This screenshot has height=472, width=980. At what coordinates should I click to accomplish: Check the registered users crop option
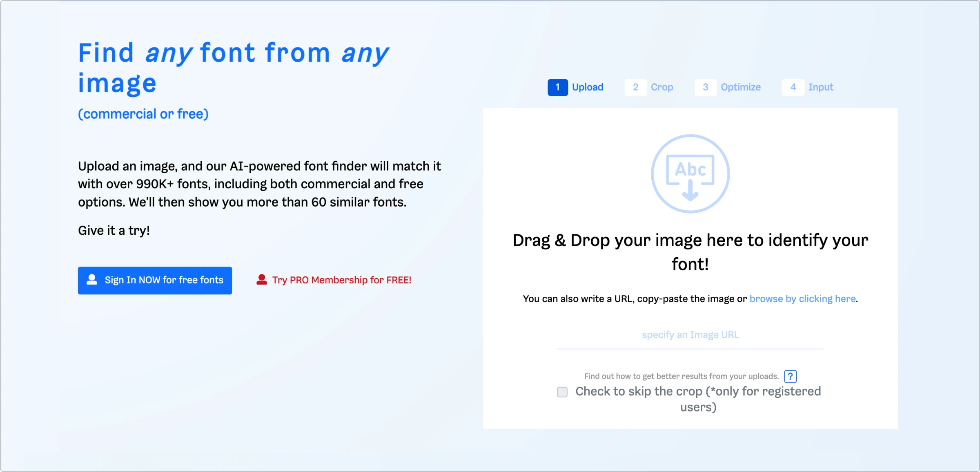click(x=562, y=391)
